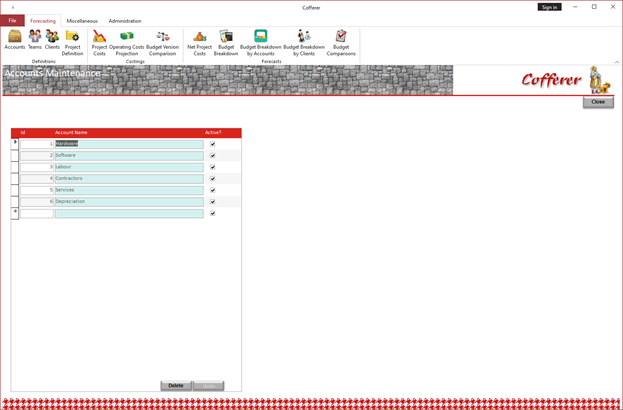The height and width of the screenshot is (410, 623).
Task: Toggle Active checkbox for Contractors
Action: tap(213, 179)
